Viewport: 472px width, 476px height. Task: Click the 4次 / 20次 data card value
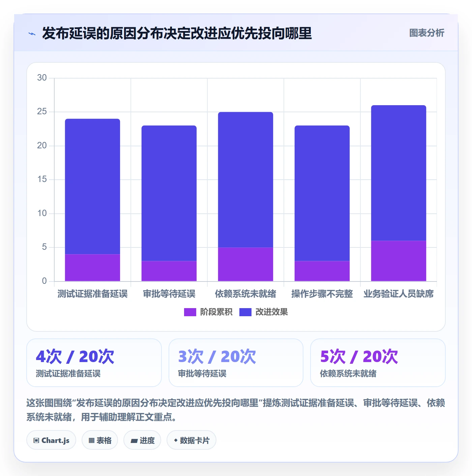click(75, 357)
